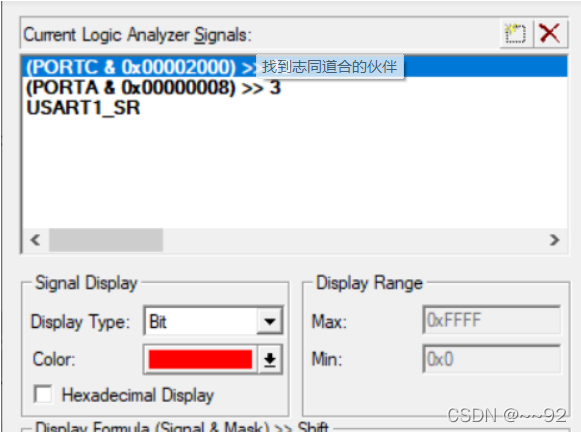Click the red signal color swatch
The width and height of the screenshot is (581, 432).
(x=200, y=359)
